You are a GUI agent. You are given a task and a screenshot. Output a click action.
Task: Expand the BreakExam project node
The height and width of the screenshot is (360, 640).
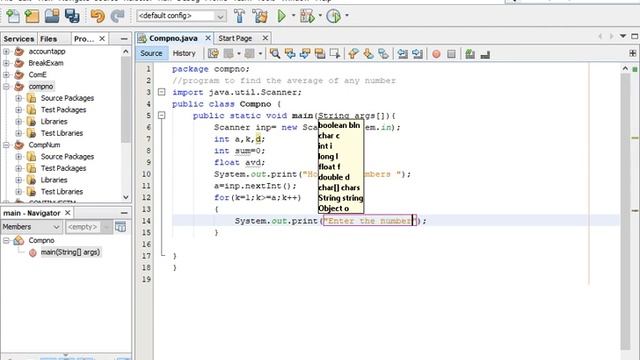6,63
